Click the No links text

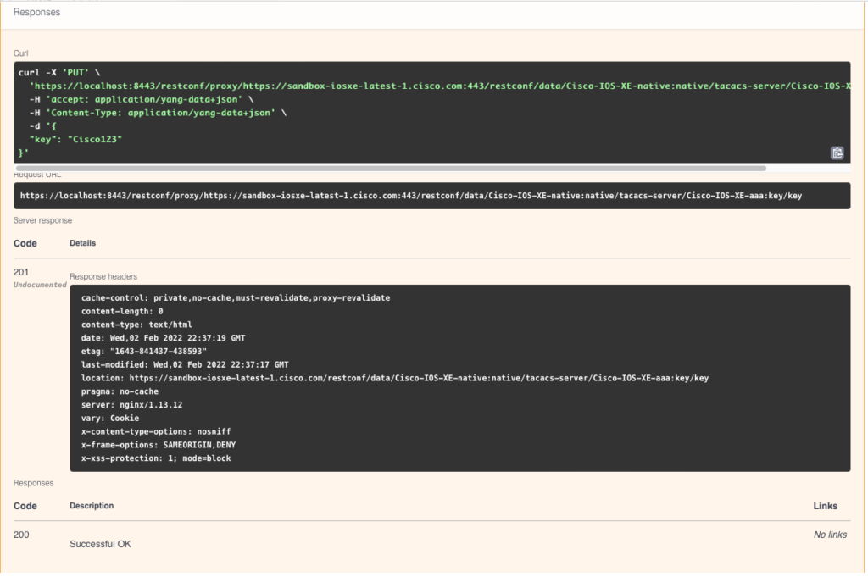[830, 535]
